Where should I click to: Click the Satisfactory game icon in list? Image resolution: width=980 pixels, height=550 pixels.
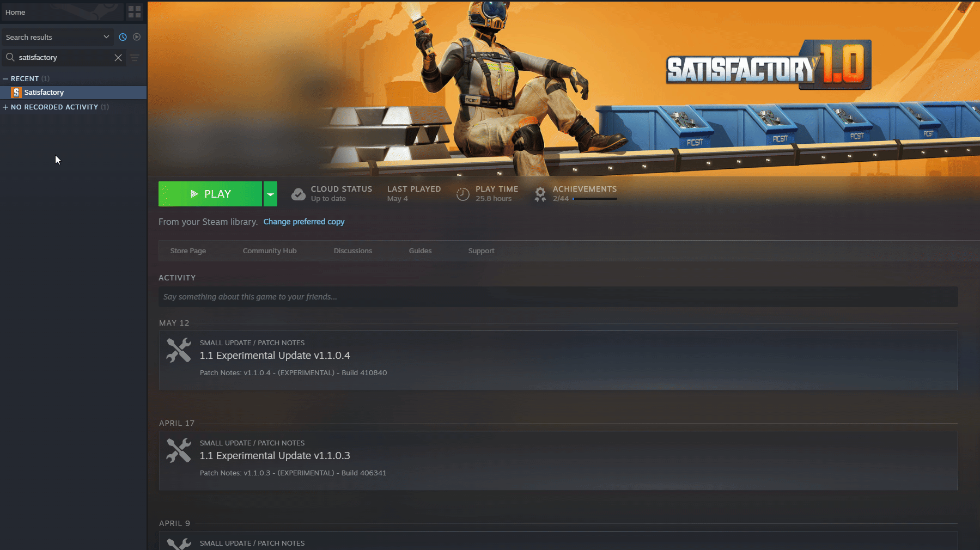16,93
